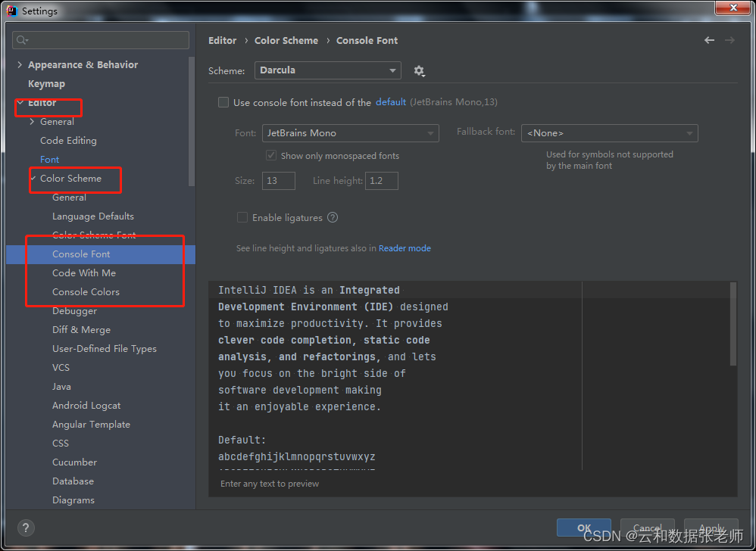
Task: Open the Reader mode link
Action: (405, 248)
